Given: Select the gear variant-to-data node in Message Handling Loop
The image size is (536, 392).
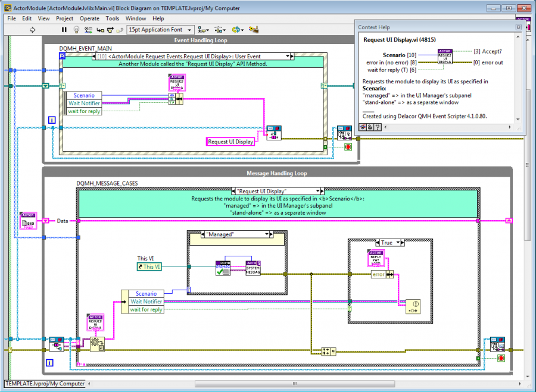Looking at the screenshot, I should pyautogui.click(x=98, y=344).
